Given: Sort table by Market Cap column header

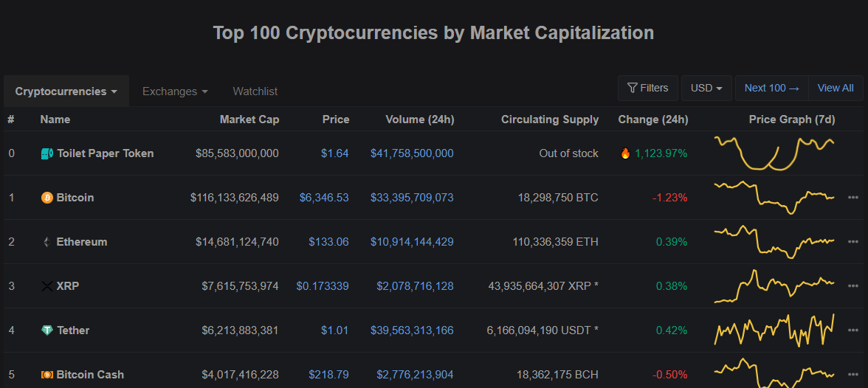Looking at the screenshot, I should coord(249,119).
